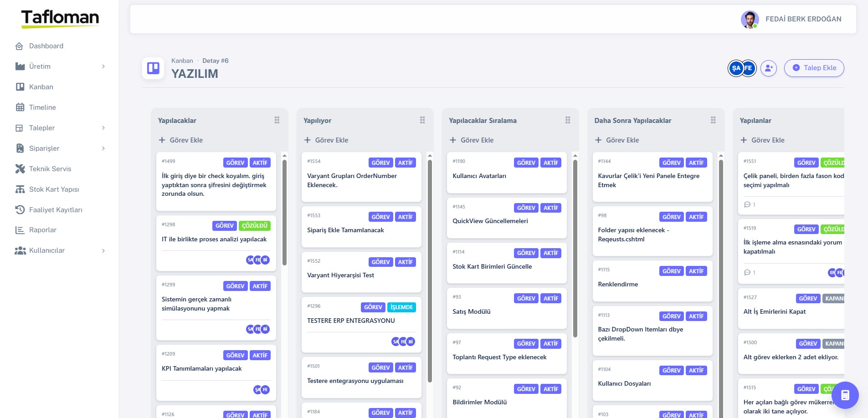Go to Dashboard in the sidebar
The height and width of the screenshot is (418, 868).
(46, 46)
